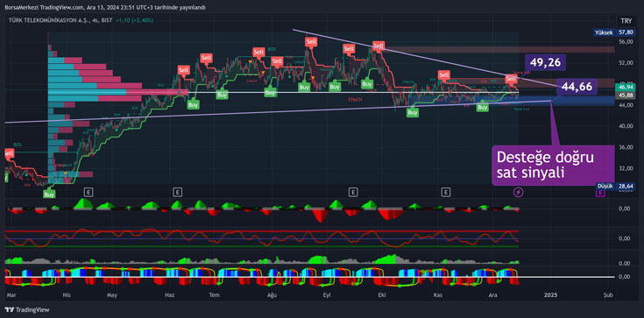Click the 32,00 price axis label
The image size is (644, 318).
[x=626, y=168]
